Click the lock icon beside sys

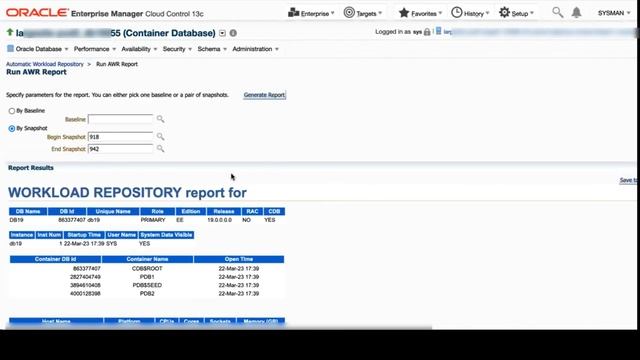pyautogui.click(x=427, y=32)
